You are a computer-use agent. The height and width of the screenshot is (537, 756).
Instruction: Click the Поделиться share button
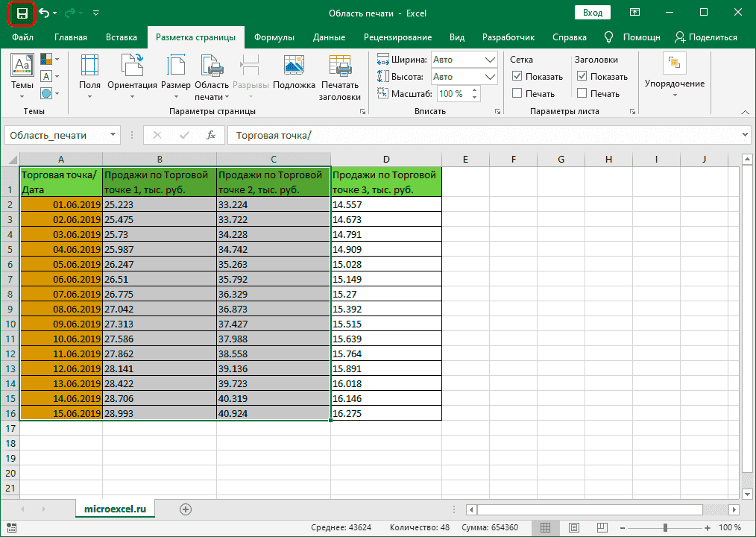pyautogui.click(x=705, y=37)
